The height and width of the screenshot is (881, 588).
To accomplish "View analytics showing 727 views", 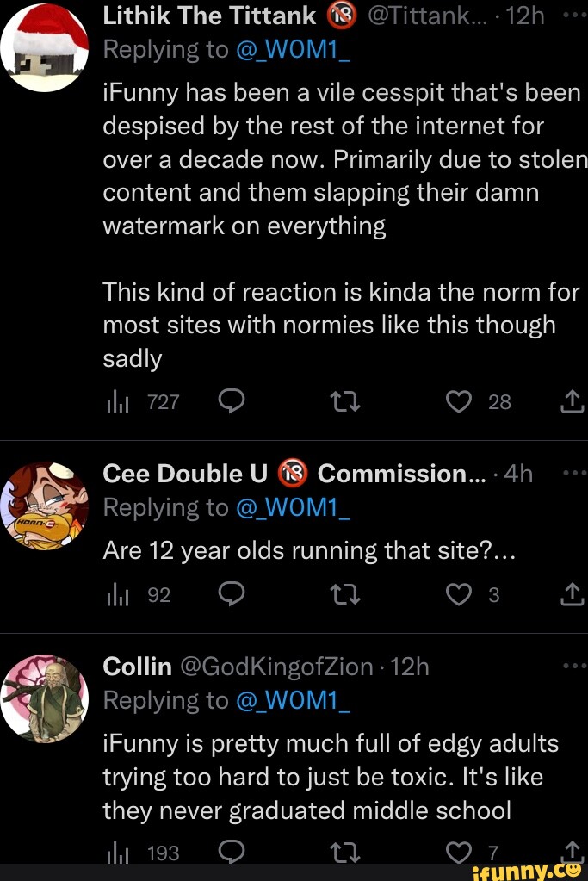I will (115, 400).
